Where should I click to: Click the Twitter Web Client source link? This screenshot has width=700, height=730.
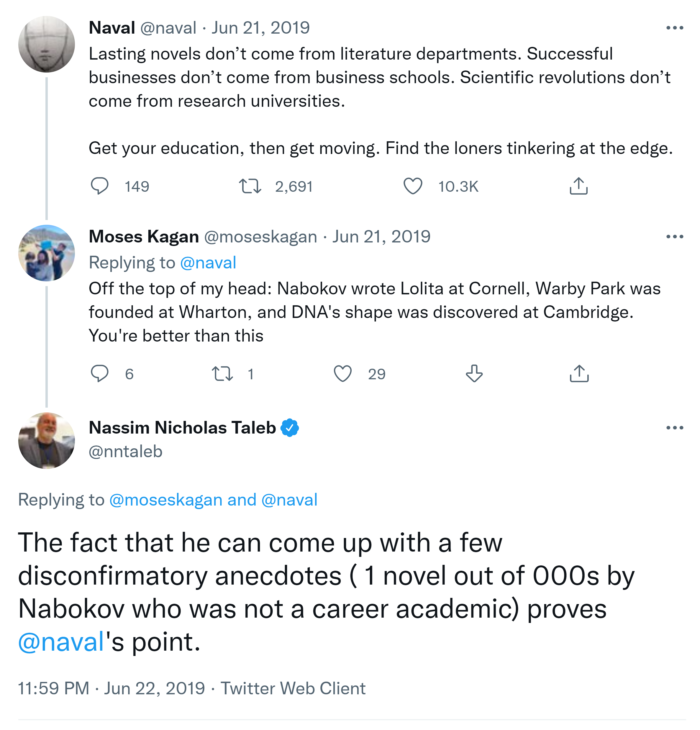point(293,688)
